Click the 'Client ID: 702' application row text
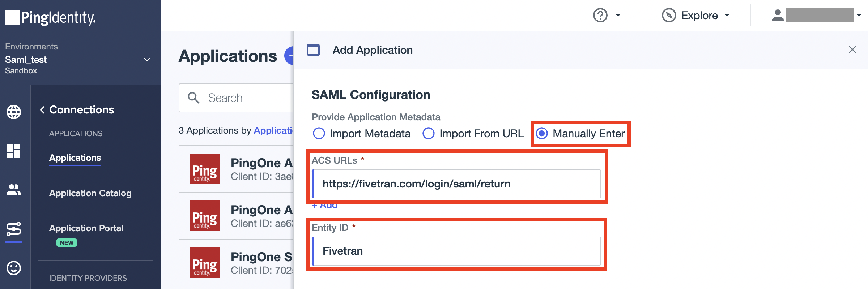Screen dimensions: 868x289 [x=262, y=271]
